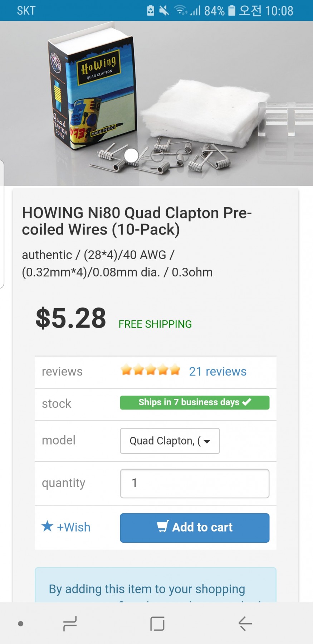313x644 pixels.
Task: Select the second image carousel dot
Action: click(157, 155)
